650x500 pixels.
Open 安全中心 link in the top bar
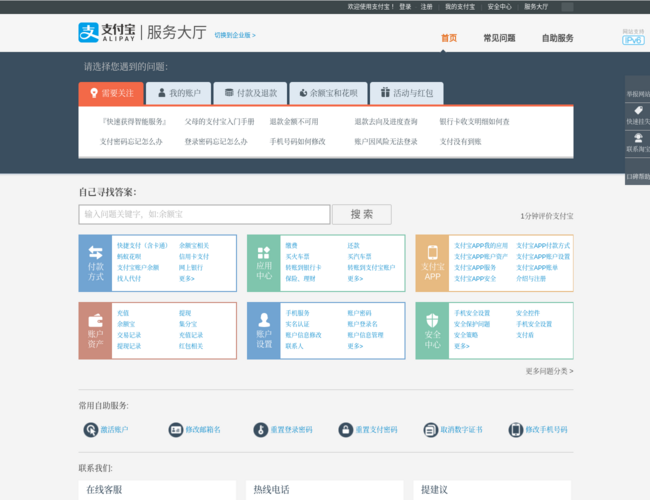tap(500, 7)
